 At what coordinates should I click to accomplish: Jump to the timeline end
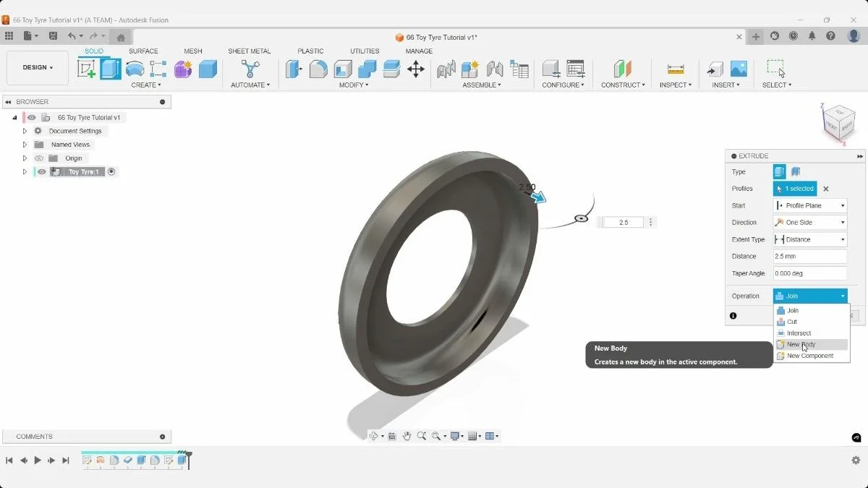pos(66,461)
